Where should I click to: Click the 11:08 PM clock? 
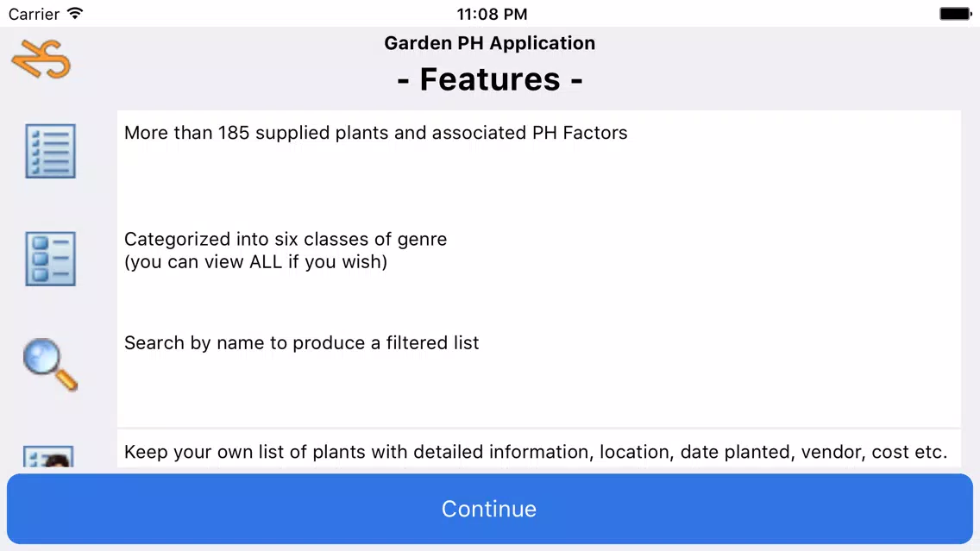pyautogui.click(x=492, y=14)
